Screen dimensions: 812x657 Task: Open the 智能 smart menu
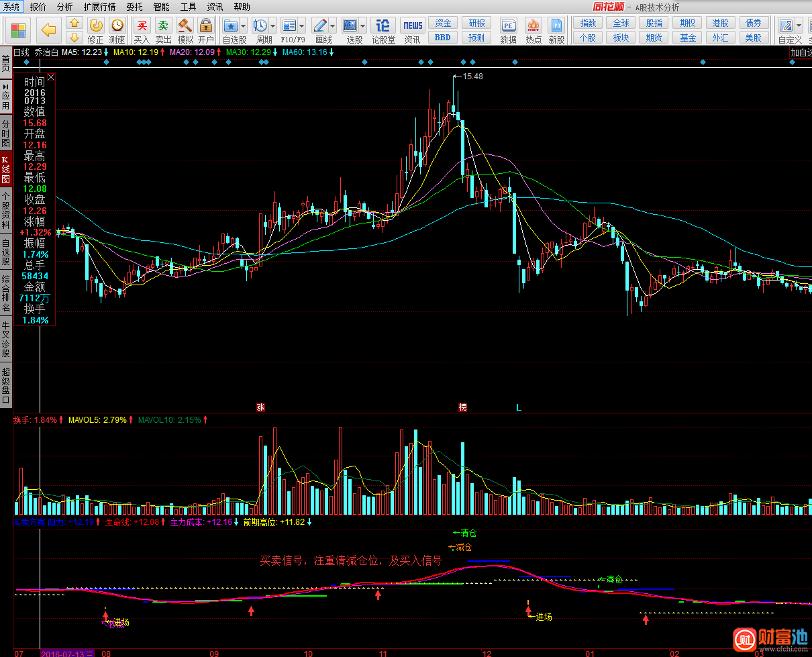click(x=161, y=7)
